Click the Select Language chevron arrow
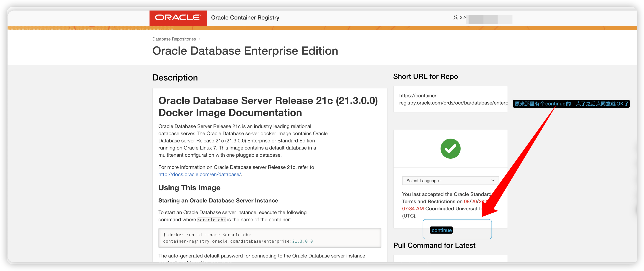Viewport: 644px width, 271px height. 492,180
